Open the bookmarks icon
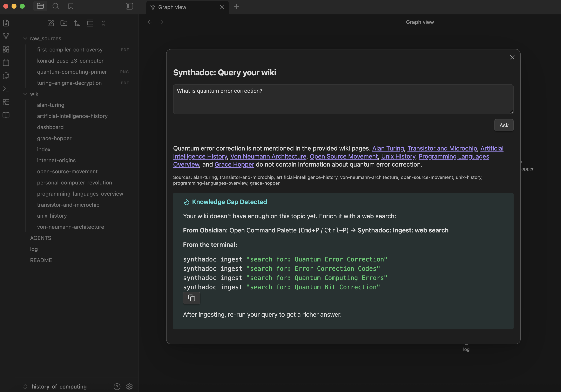Screen dimensions: 561x392 pos(71,6)
